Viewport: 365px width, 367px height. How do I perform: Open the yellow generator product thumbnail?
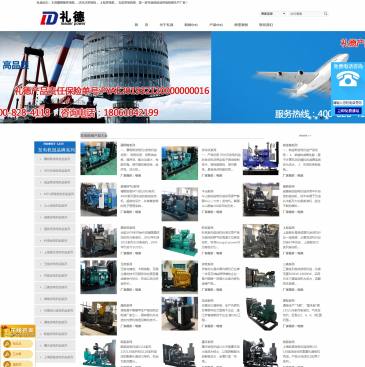180,277
